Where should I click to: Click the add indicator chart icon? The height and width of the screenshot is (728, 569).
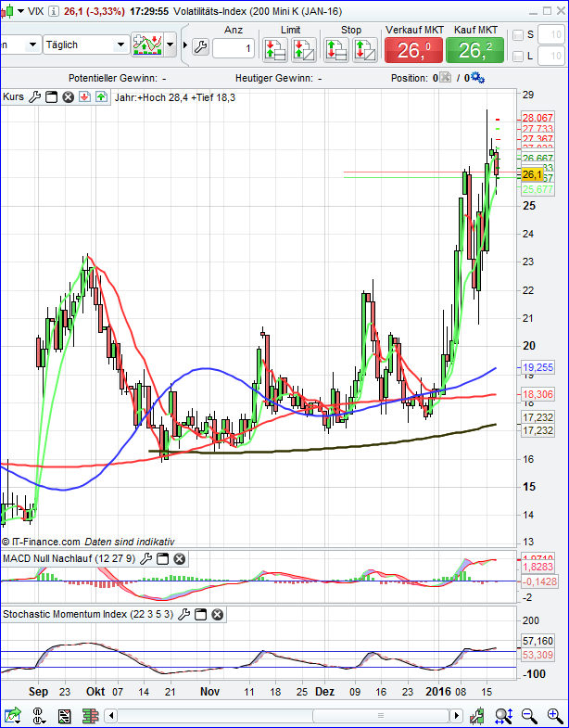[x=147, y=45]
